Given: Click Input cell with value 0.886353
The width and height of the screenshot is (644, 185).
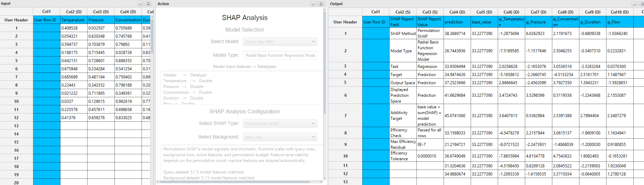Looking at the screenshot, I should [x=128, y=60].
